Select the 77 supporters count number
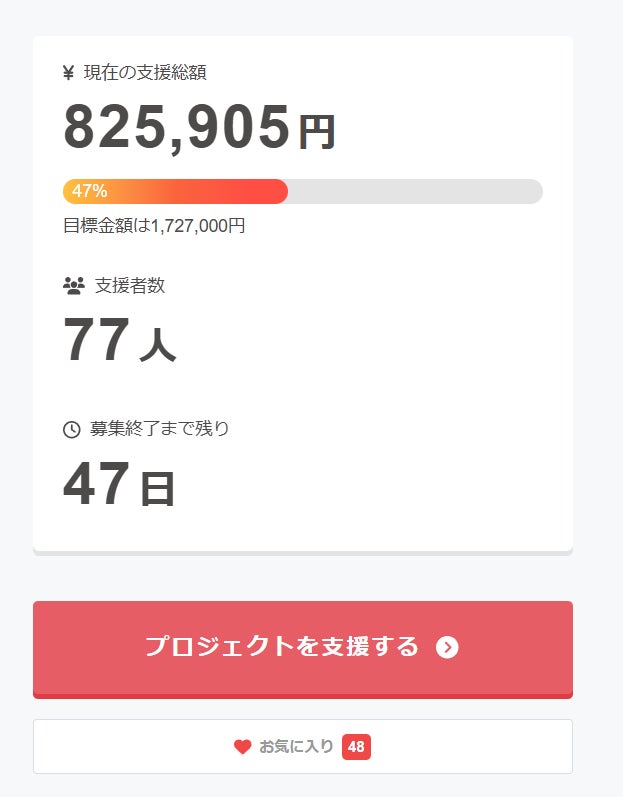The width and height of the screenshot is (623, 797). click(x=96, y=340)
